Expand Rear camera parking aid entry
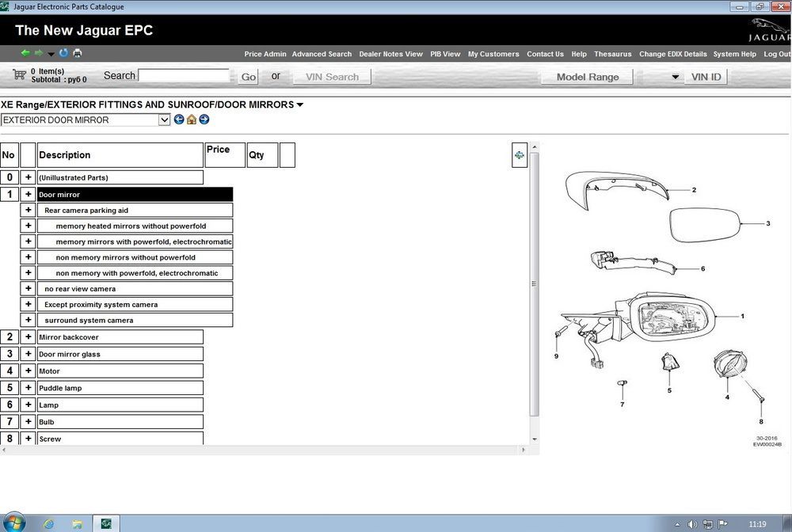The height and width of the screenshot is (532, 792). 29,210
